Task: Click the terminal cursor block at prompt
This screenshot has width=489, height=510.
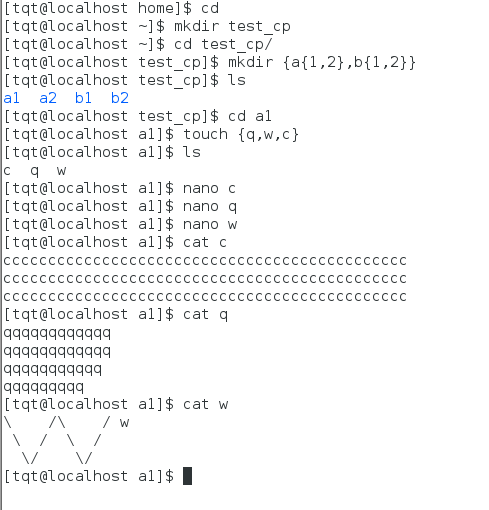Action: point(187,476)
